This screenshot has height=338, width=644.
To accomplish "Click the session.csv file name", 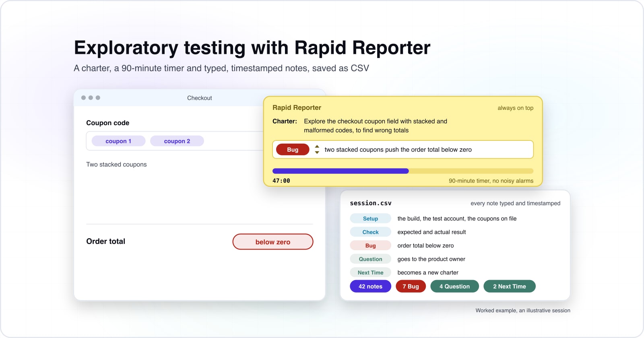I will point(371,203).
